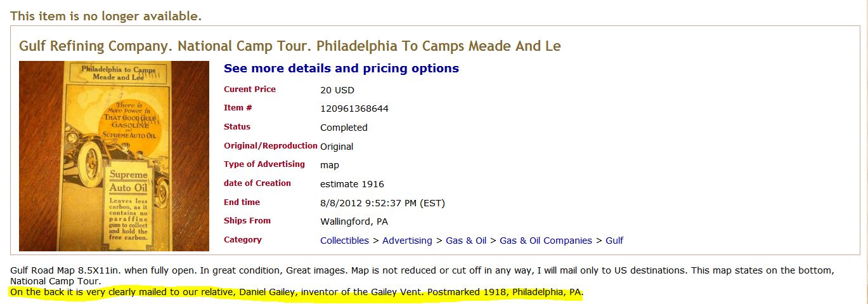Click the Gulf road map thumbnail image
The width and height of the screenshot is (868, 304).
click(114, 156)
